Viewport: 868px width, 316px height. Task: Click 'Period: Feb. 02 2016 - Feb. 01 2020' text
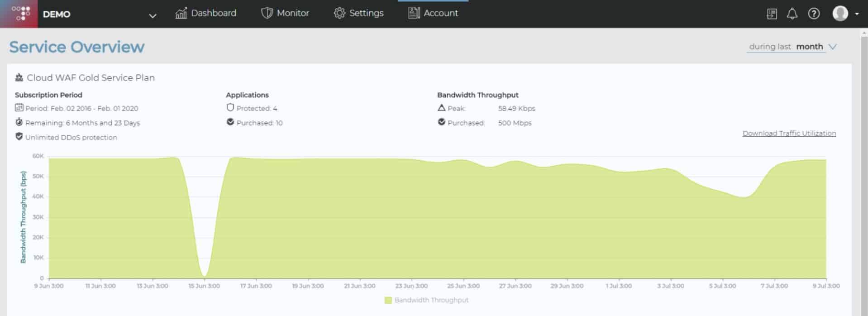click(82, 108)
